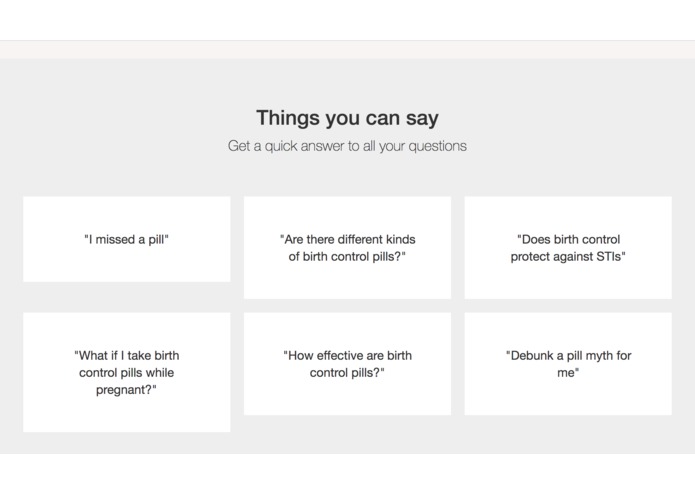
Task: Click the "Things you can say" heading
Action: 347,118
